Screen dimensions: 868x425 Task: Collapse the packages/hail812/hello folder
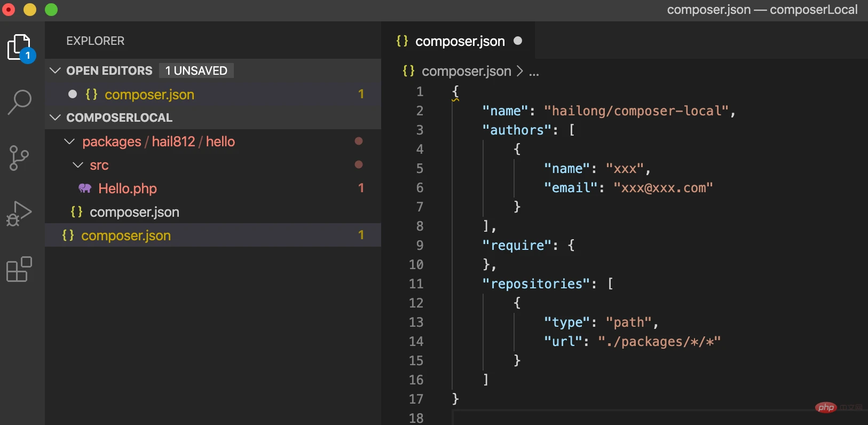pos(69,141)
